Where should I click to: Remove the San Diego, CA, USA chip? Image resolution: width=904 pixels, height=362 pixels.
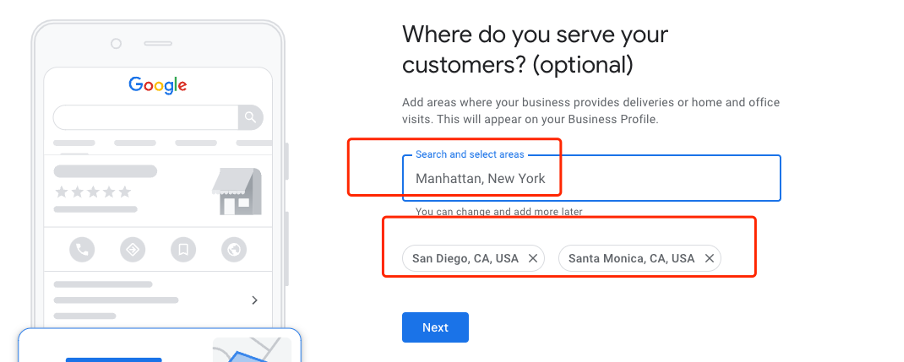pos(533,258)
